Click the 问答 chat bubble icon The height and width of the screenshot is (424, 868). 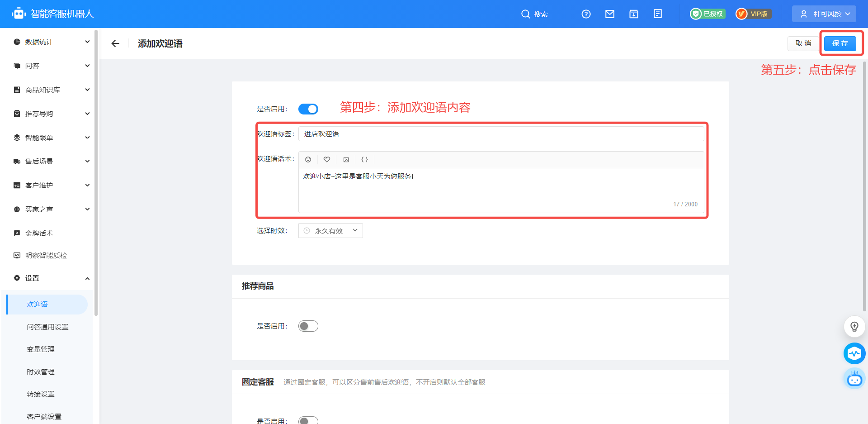coord(17,66)
